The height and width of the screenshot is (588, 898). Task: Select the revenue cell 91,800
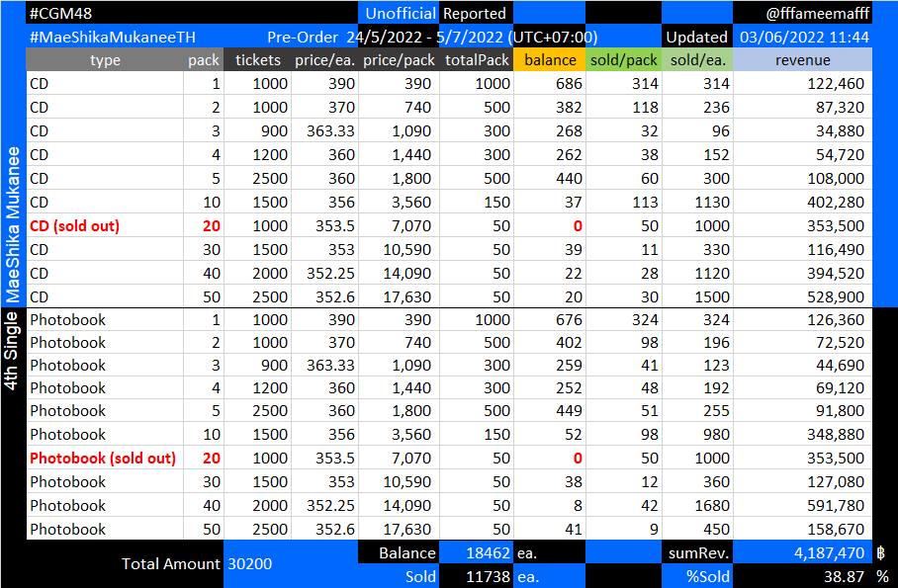[x=802, y=411]
